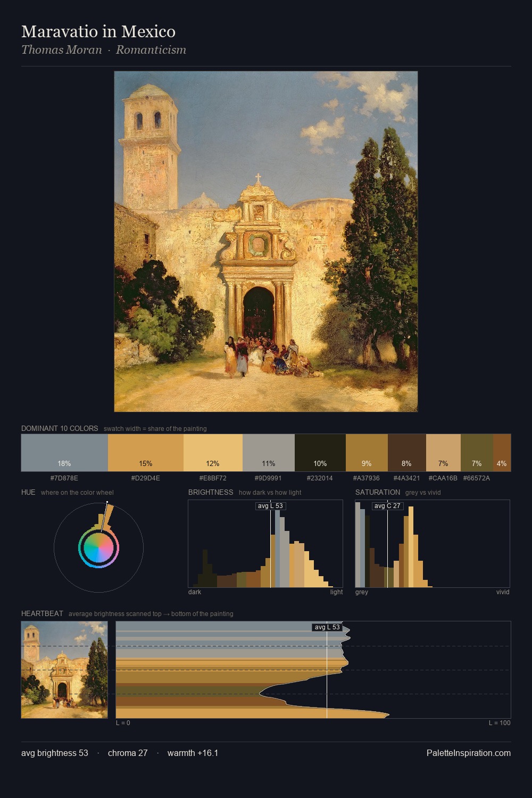The height and width of the screenshot is (798, 532).
Task: Click the '#9D9991' hex code text
Action: [268, 478]
